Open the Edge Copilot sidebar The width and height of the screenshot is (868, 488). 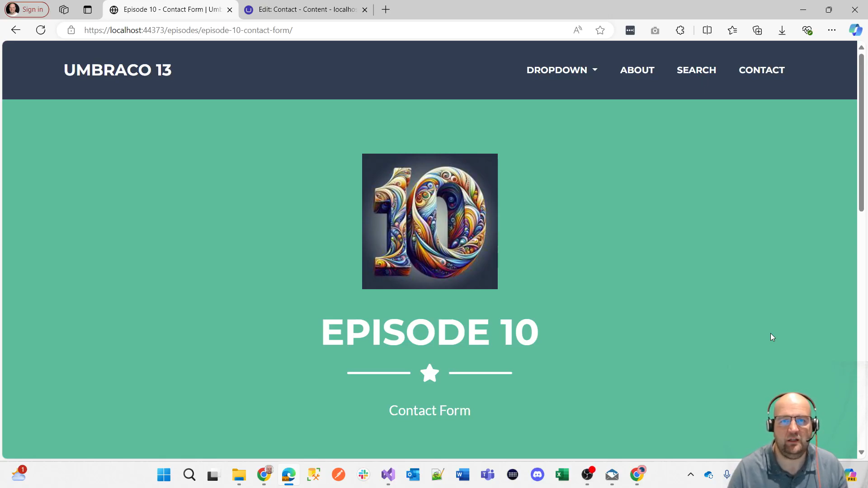coord(856,30)
